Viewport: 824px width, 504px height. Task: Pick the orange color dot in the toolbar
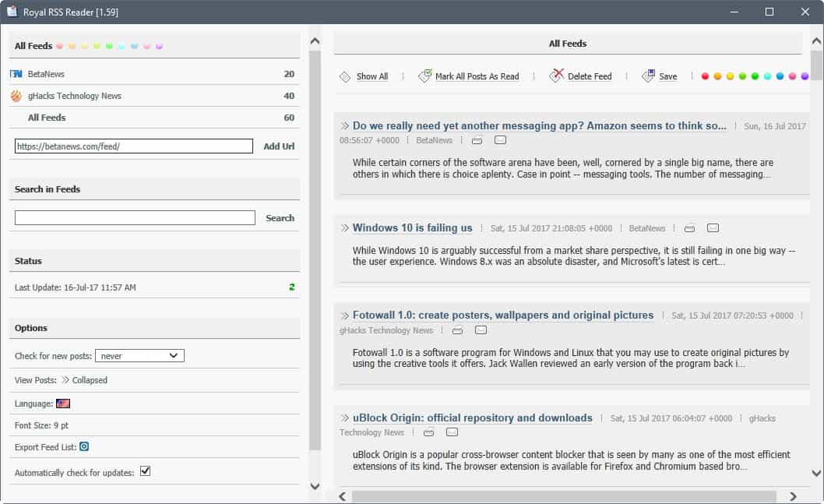(x=718, y=77)
